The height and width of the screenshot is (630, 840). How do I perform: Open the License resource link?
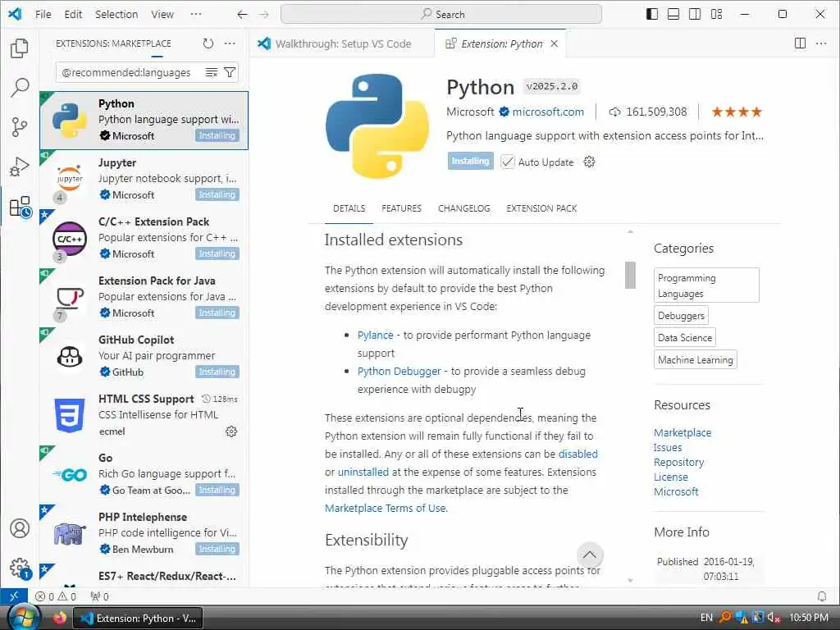pyautogui.click(x=671, y=477)
